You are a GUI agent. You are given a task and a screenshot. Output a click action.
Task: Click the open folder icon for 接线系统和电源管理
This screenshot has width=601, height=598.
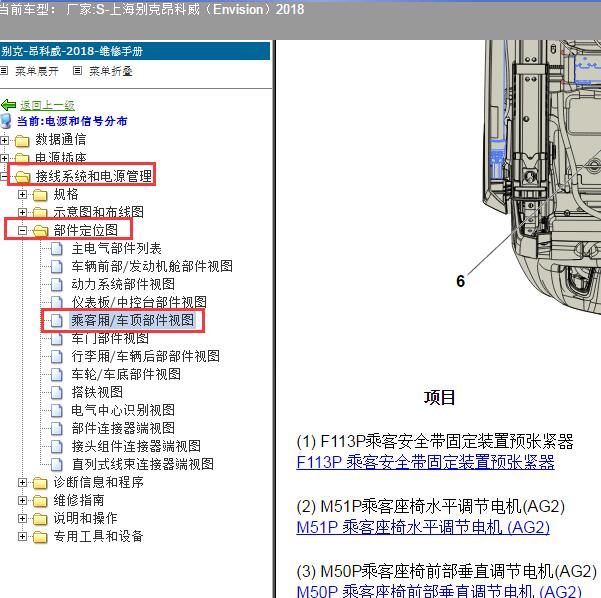tap(23, 176)
